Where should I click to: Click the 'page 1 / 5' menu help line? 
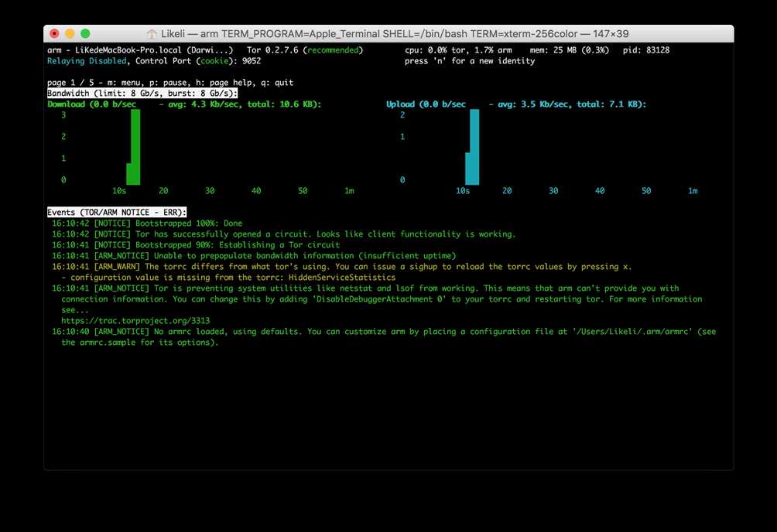pyautogui.click(x=170, y=83)
